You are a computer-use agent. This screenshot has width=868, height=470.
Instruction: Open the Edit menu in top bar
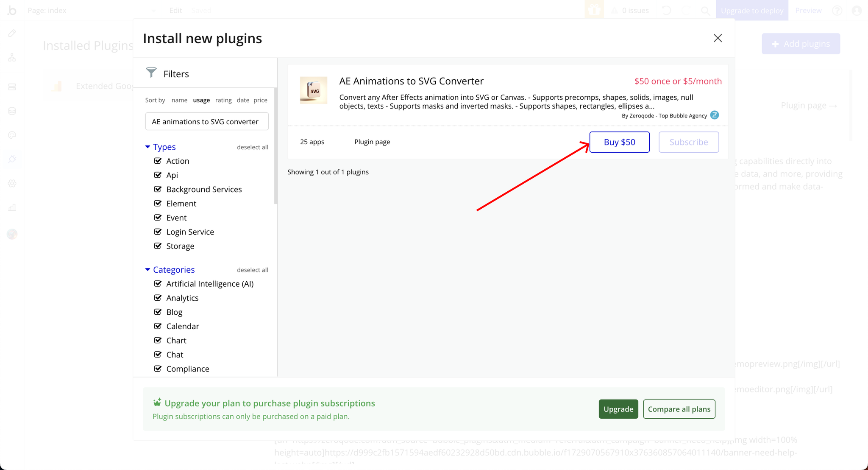pyautogui.click(x=175, y=10)
